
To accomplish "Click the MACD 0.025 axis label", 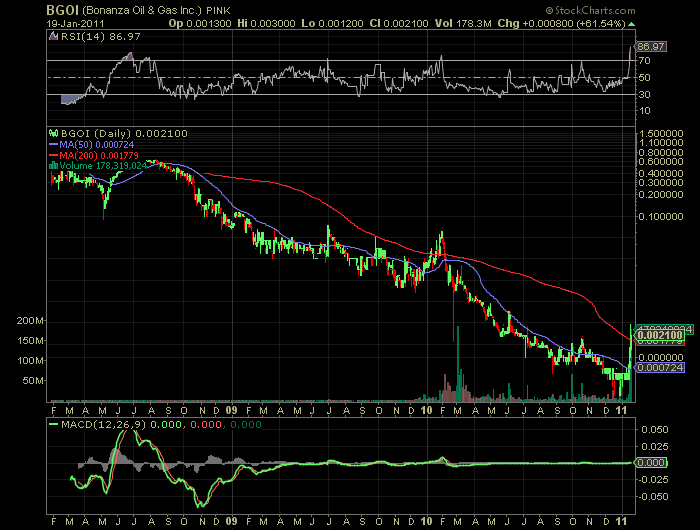I will (654, 447).
